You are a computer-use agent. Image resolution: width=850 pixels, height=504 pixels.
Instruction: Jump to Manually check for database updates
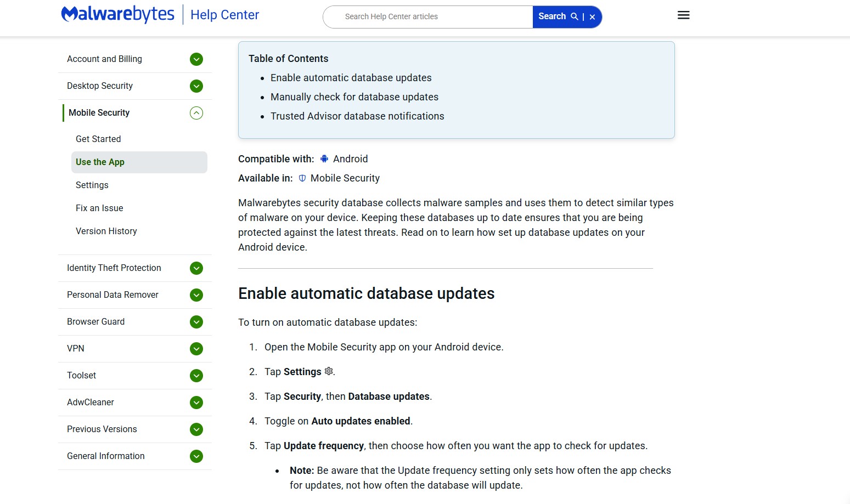(354, 97)
